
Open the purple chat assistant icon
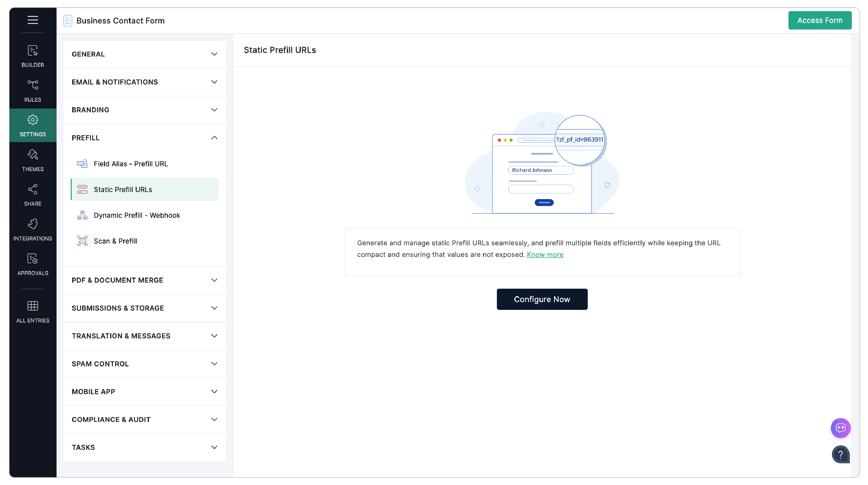click(x=840, y=428)
